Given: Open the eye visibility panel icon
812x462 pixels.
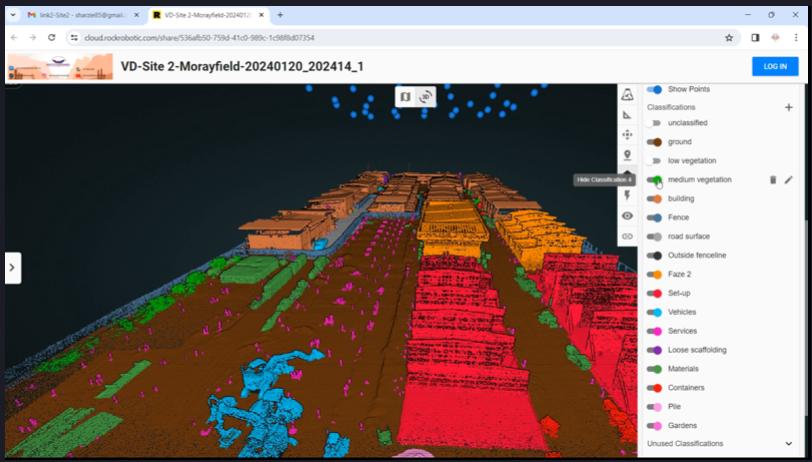Looking at the screenshot, I should [627, 216].
